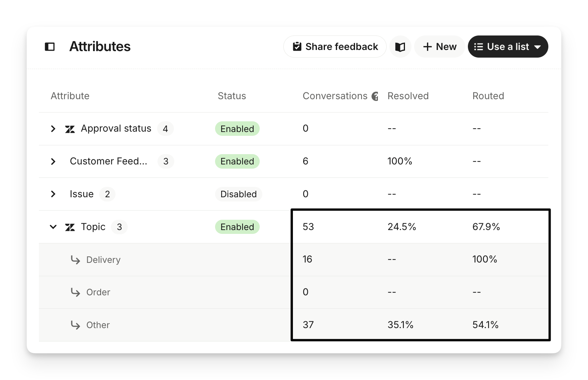Toggle the sidebar panel icon
The image size is (588, 380).
(x=50, y=47)
